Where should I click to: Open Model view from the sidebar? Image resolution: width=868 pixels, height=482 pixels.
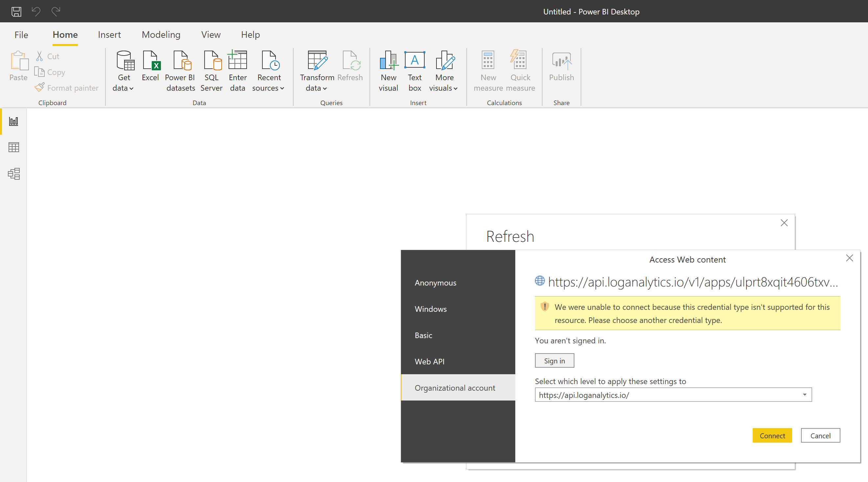click(13, 174)
